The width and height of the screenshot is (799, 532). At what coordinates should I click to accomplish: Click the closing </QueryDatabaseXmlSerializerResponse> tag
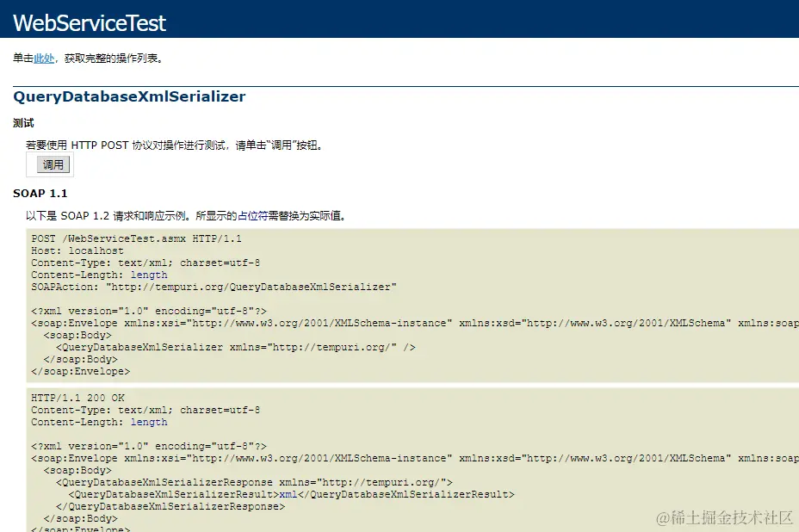(x=170, y=506)
